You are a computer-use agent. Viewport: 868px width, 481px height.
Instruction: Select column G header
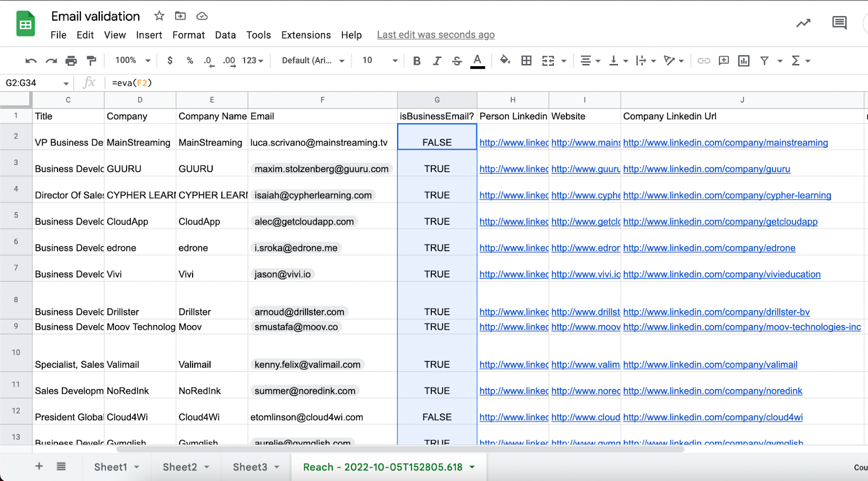(x=437, y=100)
